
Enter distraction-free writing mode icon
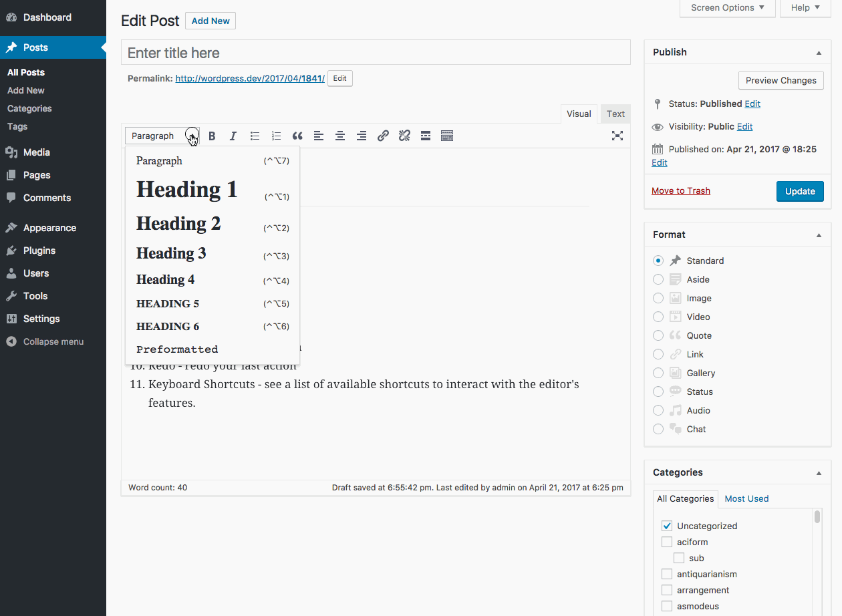(x=617, y=136)
